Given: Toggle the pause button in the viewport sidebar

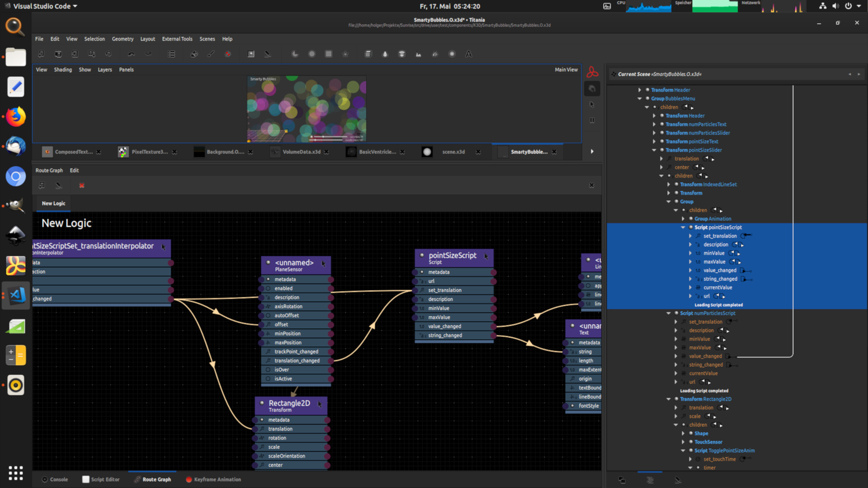Looking at the screenshot, I should (591, 120).
